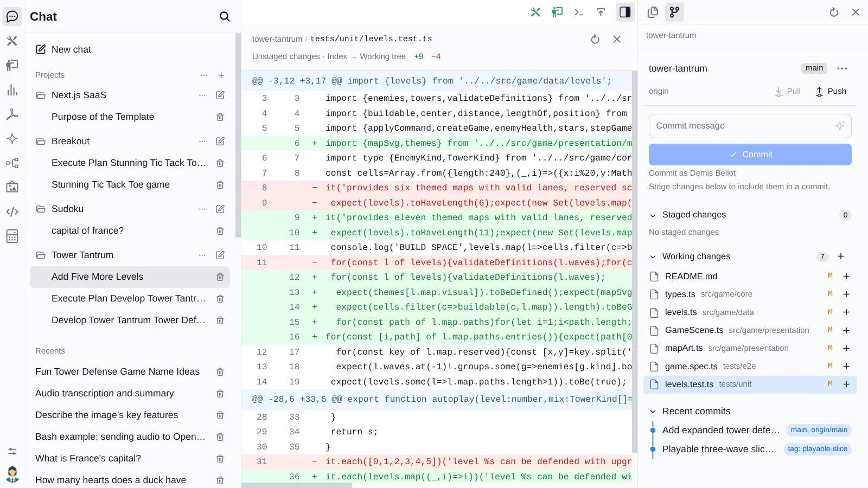868x488 pixels.
Task: Pull changes from origin
Action: tap(788, 92)
